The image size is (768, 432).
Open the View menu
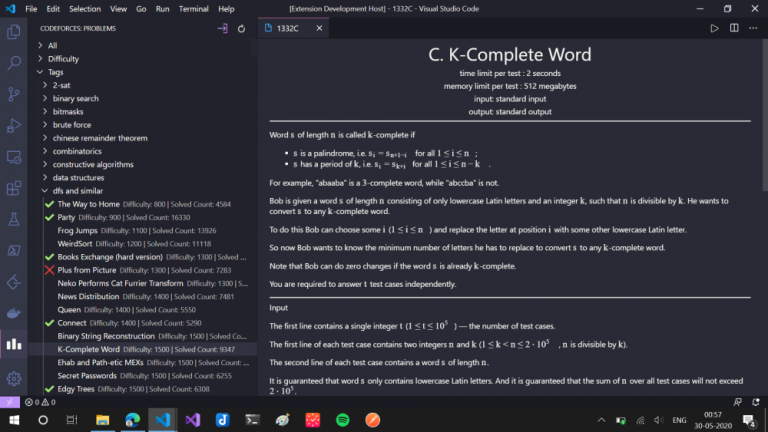point(118,9)
